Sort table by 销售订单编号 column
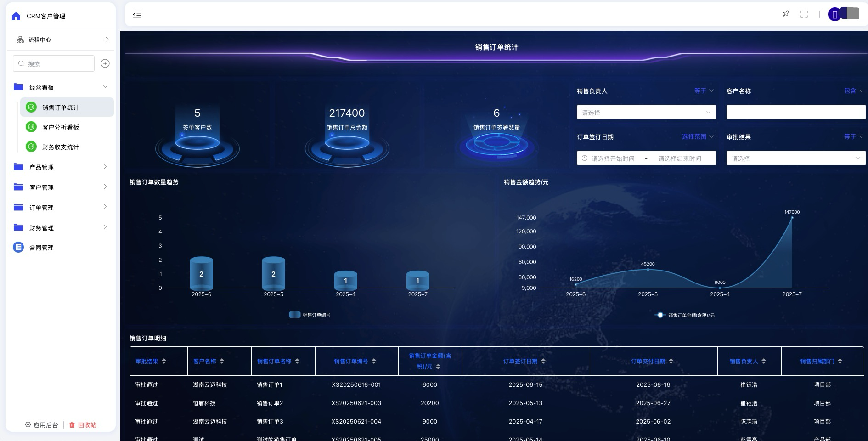This screenshot has height=441, width=868. click(x=374, y=361)
